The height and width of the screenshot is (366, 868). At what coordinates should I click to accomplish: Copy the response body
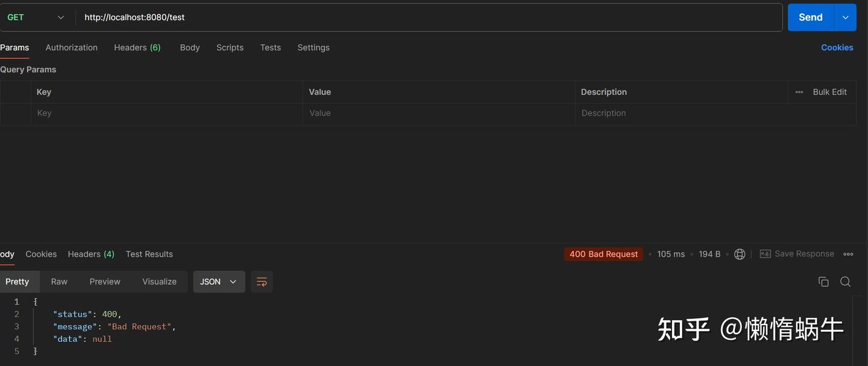pyautogui.click(x=823, y=282)
